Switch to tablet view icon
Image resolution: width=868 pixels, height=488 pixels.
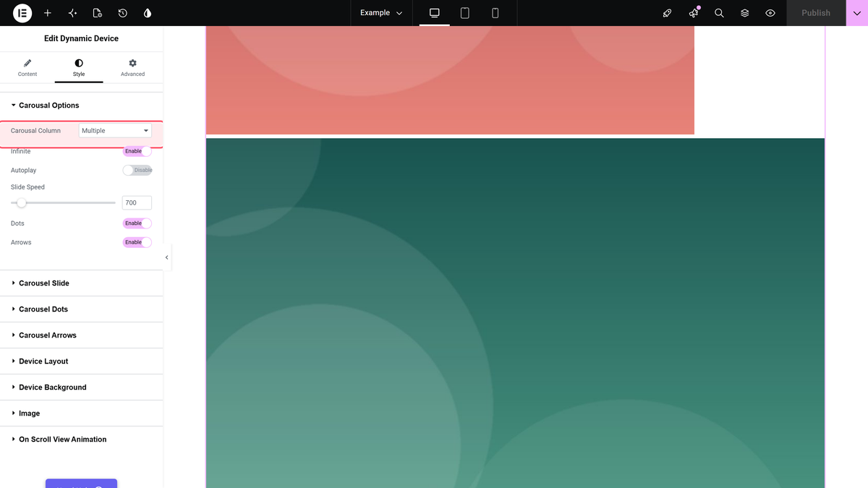coord(465,13)
